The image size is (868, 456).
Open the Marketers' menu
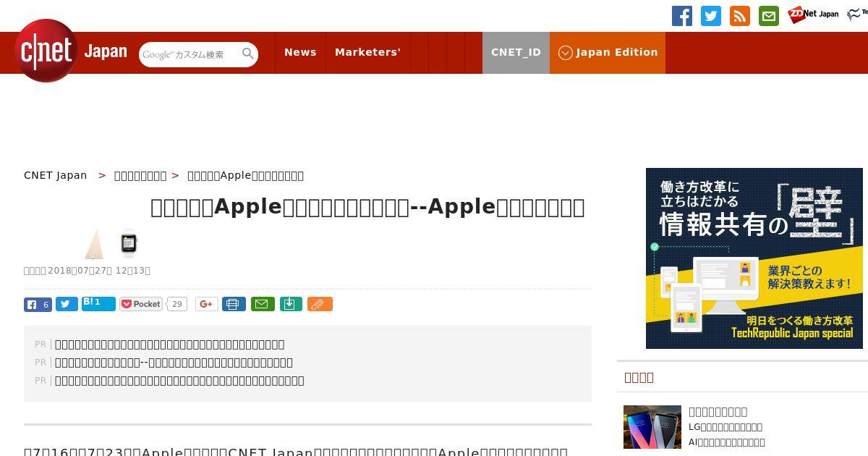[x=367, y=53]
